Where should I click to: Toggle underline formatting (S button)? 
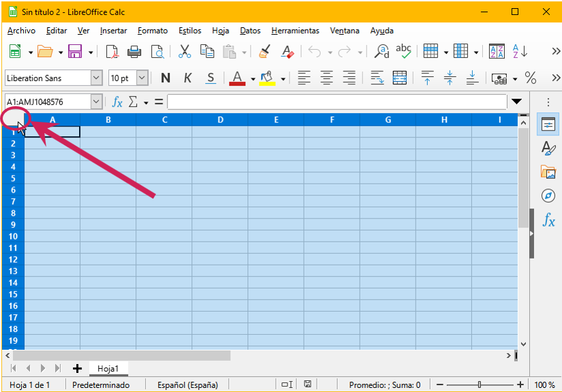tap(210, 78)
